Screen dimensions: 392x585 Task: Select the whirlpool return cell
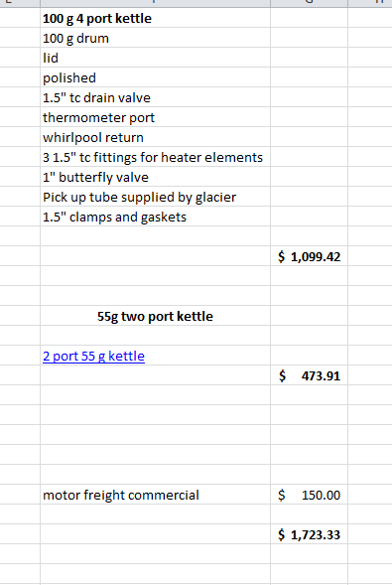click(x=155, y=137)
